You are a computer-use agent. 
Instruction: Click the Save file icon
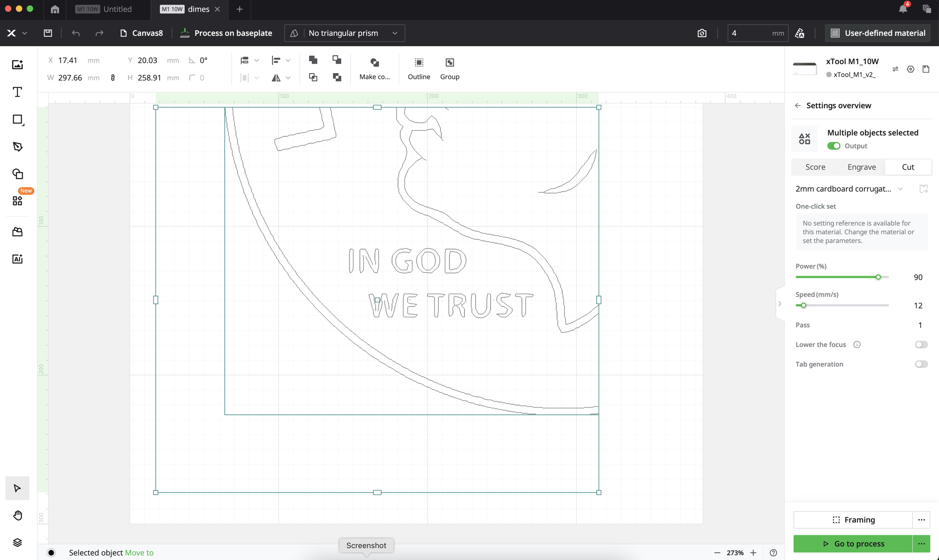pos(48,33)
